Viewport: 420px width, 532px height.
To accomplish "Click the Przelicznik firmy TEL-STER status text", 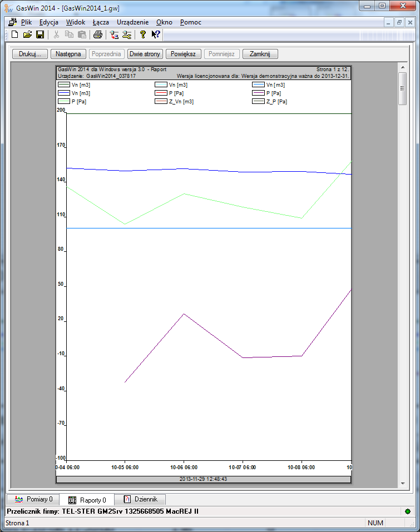I will [x=102, y=511].
